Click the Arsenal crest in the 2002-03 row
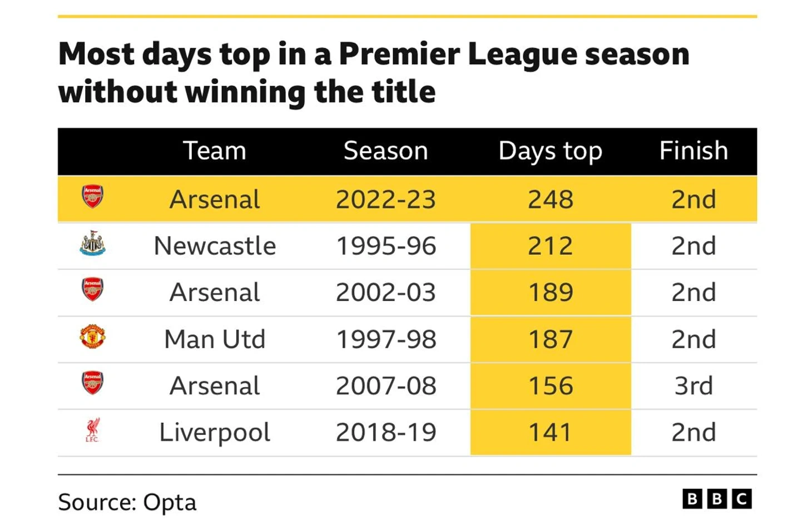 click(92, 290)
